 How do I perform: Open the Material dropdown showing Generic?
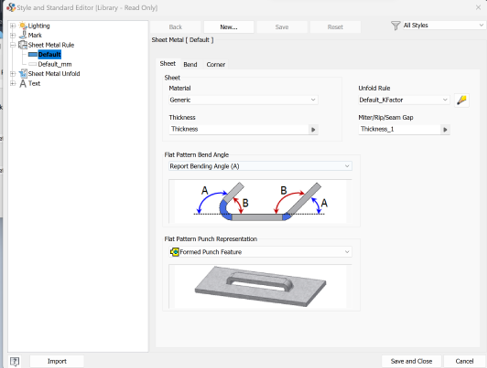click(243, 100)
